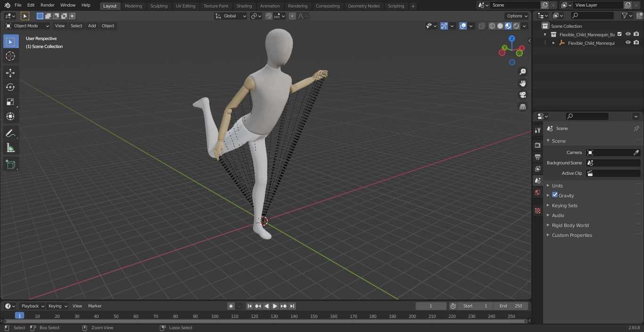
Task: Expand the Rigid Body World panel
Action: pos(570,225)
